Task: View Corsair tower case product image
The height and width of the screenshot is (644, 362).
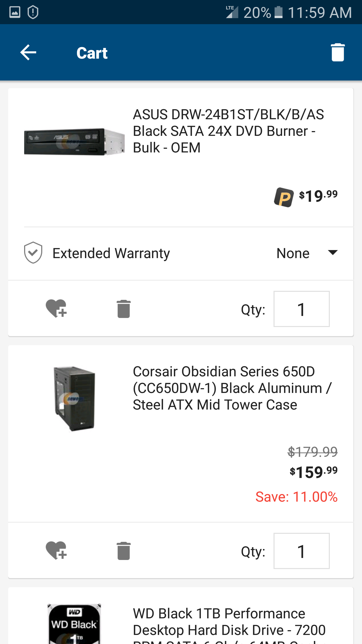Action: [x=74, y=399]
